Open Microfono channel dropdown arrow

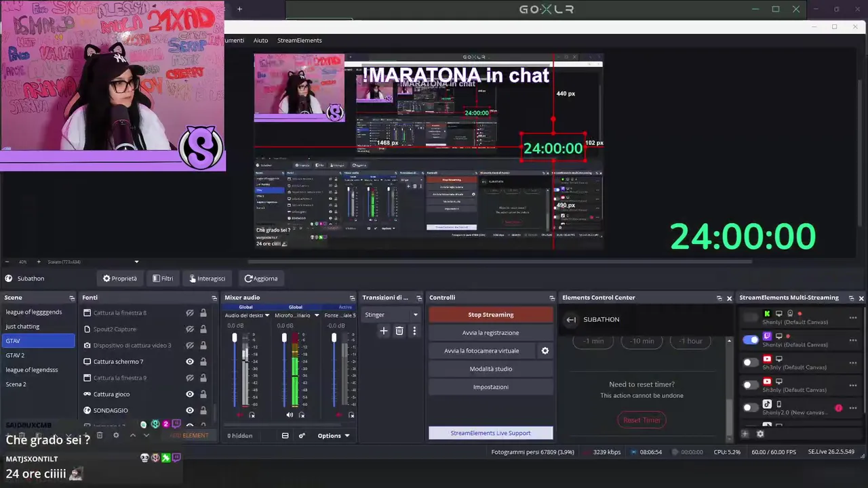[x=316, y=315]
